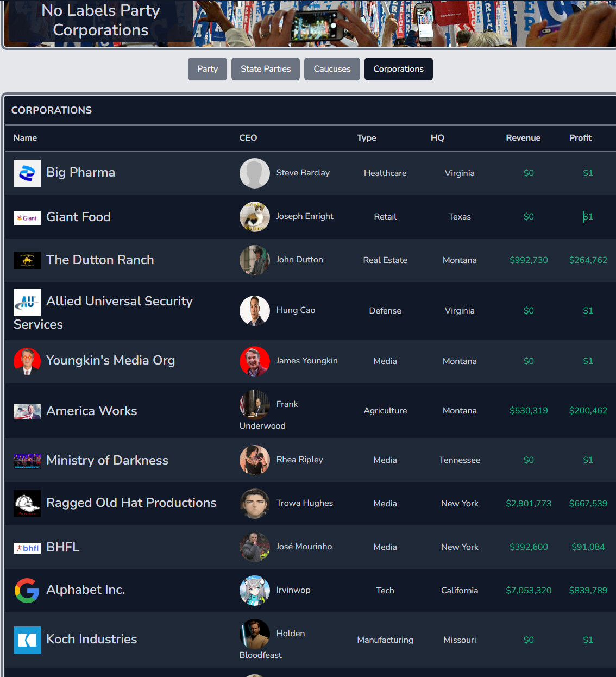
Task: Open the State Parties tab
Action: 265,69
